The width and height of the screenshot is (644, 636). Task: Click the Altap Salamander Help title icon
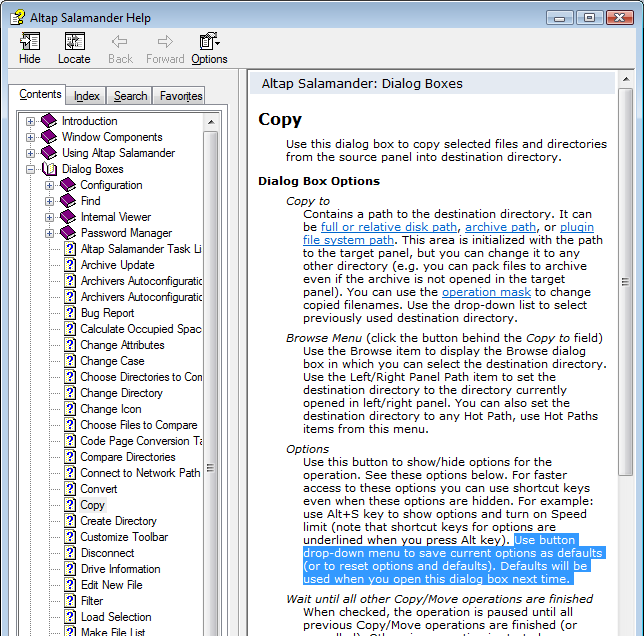coord(17,18)
